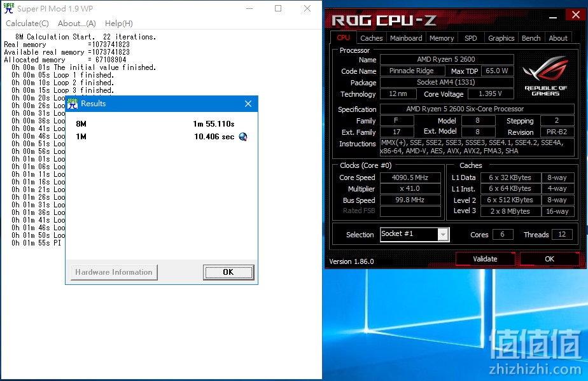Switch to the Mainboard tab
Viewport: 588px width, 381px height.
[406, 38]
